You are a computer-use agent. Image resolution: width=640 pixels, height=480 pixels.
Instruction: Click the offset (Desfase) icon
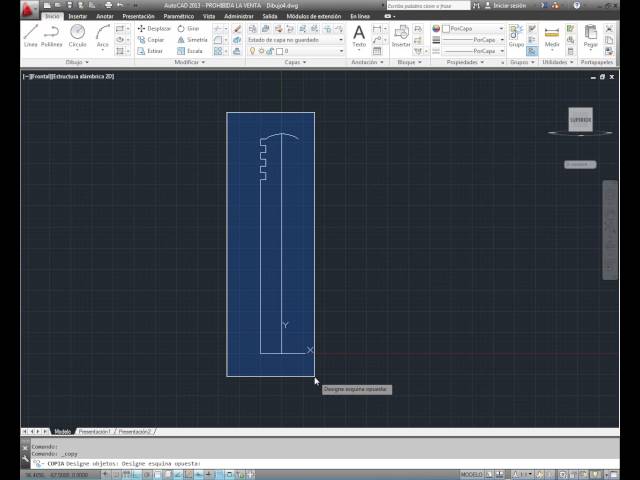(237, 51)
